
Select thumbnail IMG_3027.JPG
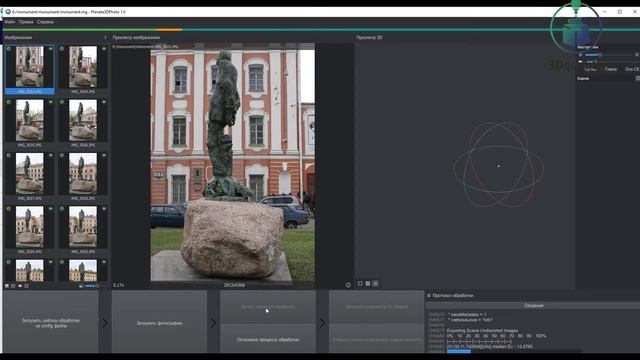tap(29, 177)
